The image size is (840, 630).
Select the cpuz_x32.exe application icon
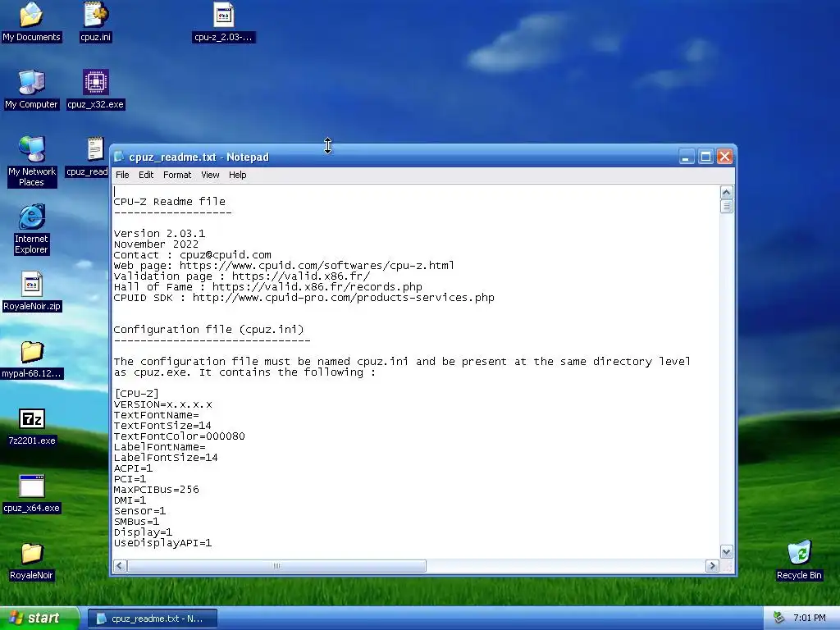(x=95, y=89)
